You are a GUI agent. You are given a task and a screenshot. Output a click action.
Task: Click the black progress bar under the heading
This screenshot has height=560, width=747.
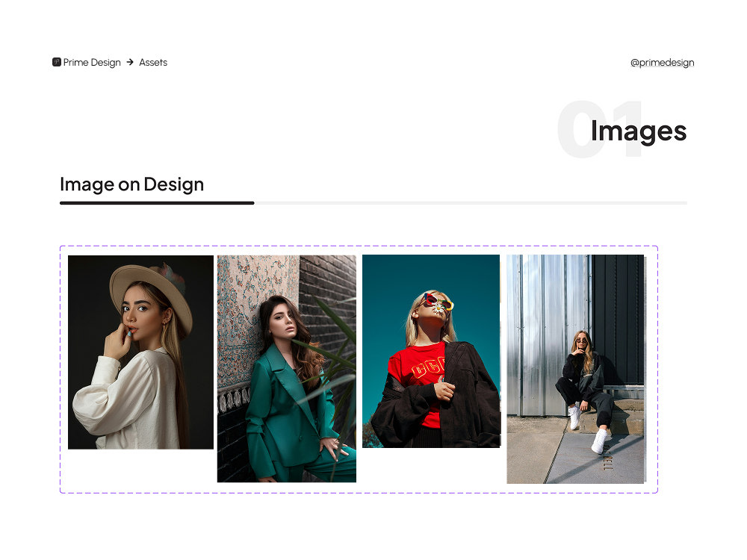[x=157, y=203]
